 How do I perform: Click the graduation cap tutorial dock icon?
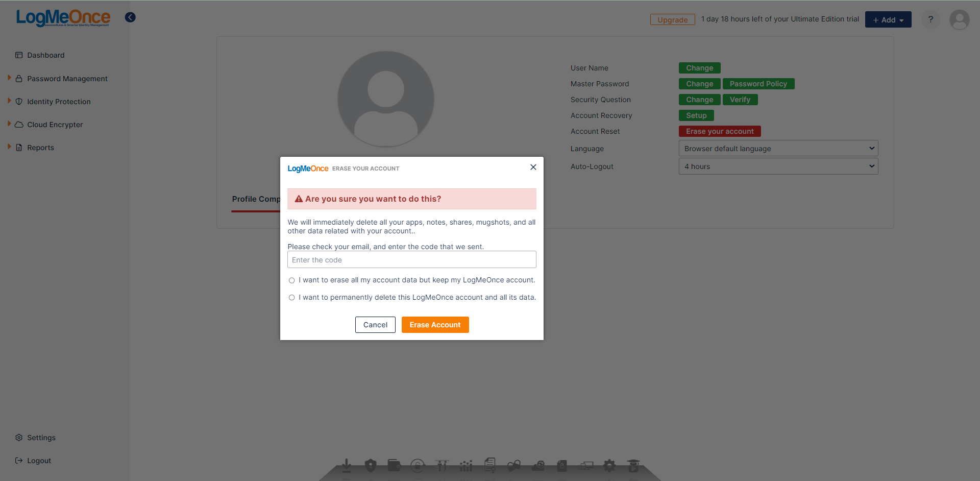click(633, 465)
